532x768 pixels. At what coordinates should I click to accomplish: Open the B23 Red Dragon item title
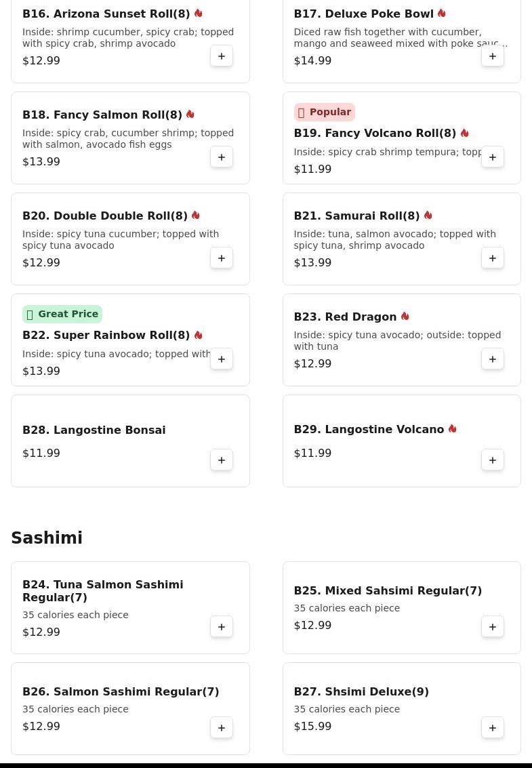click(345, 317)
